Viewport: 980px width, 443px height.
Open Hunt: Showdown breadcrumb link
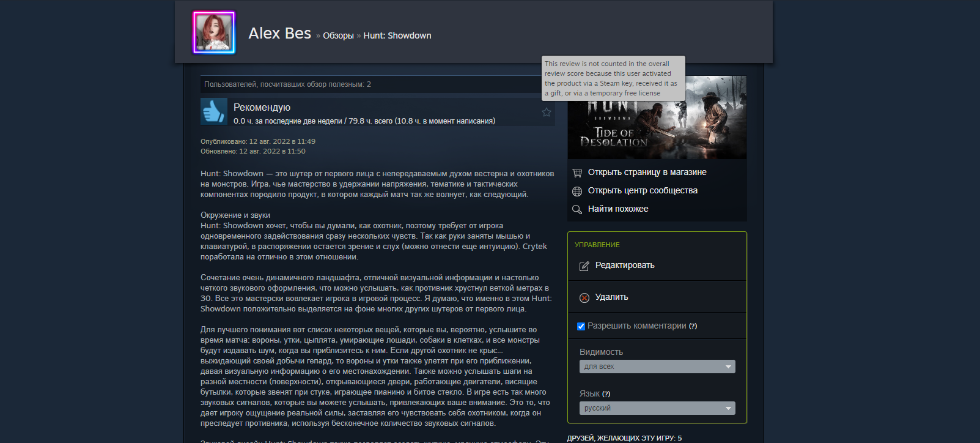(397, 35)
